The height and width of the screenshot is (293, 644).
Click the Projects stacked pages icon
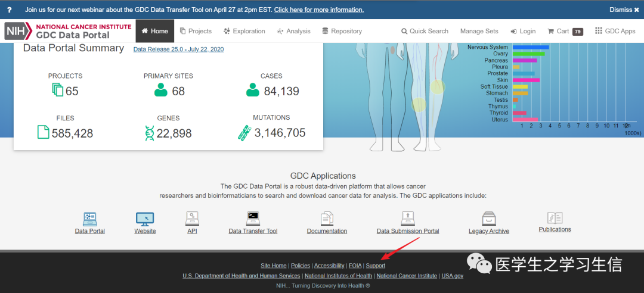tap(57, 90)
